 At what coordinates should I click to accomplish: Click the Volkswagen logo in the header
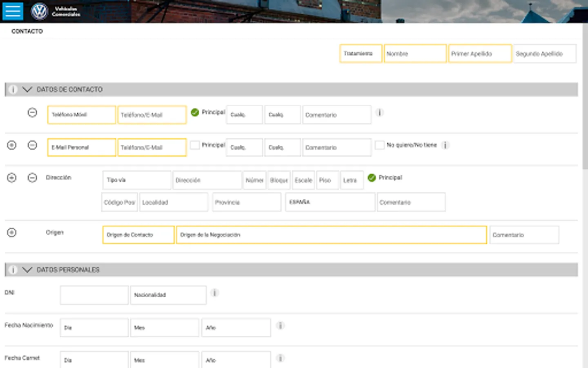click(40, 11)
